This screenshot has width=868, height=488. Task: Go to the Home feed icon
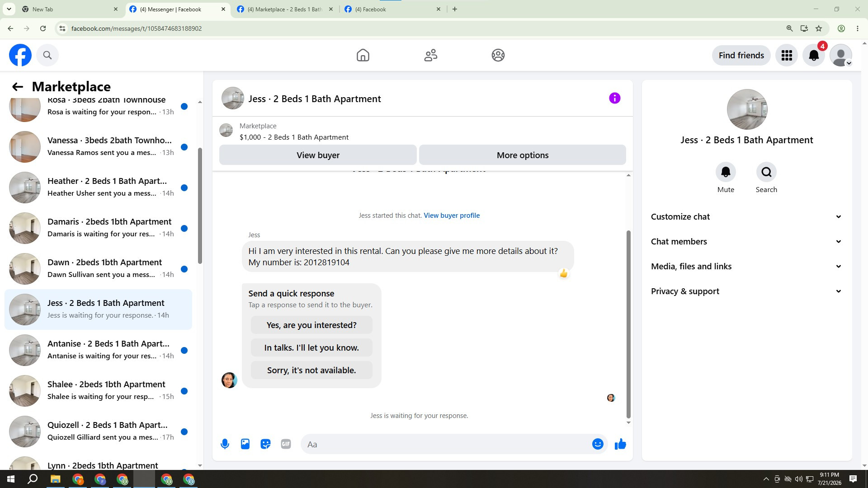[x=363, y=55]
